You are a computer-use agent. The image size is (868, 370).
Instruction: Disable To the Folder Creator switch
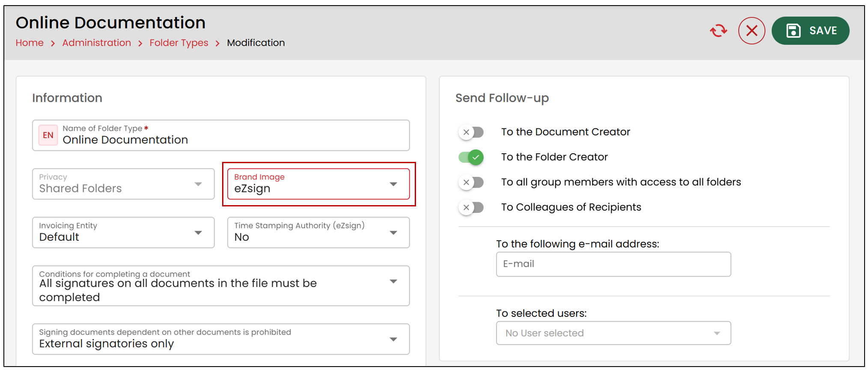click(x=471, y=157)
